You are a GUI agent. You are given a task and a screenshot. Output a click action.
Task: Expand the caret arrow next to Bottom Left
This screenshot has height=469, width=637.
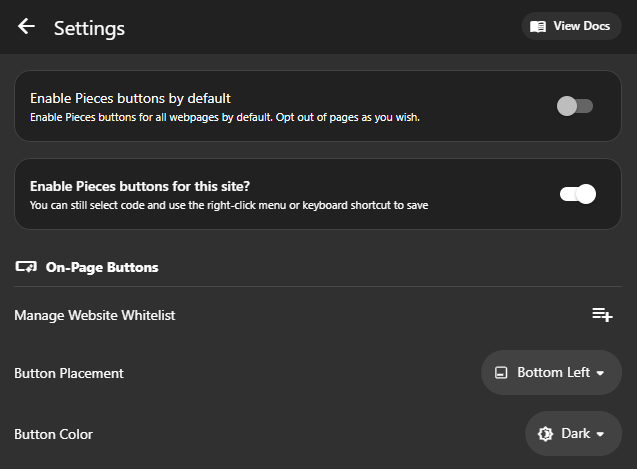point(601,374)
